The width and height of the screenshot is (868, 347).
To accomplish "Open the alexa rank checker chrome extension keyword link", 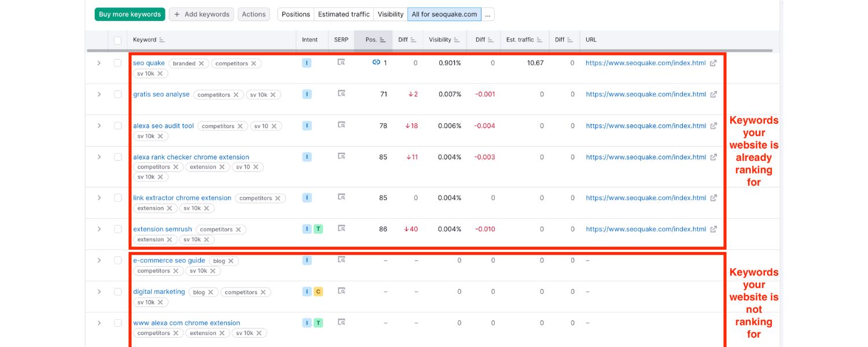I will tap(191, 157).
